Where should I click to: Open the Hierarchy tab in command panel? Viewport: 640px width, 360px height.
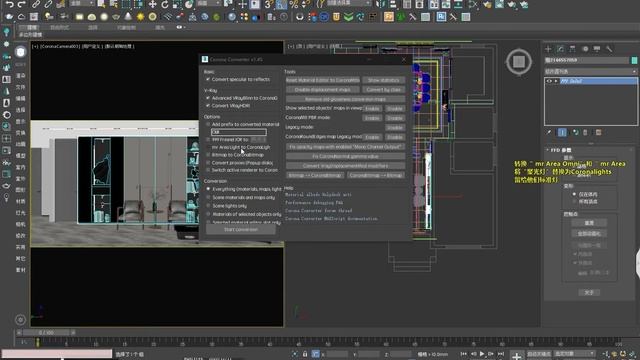pos(572,49)
